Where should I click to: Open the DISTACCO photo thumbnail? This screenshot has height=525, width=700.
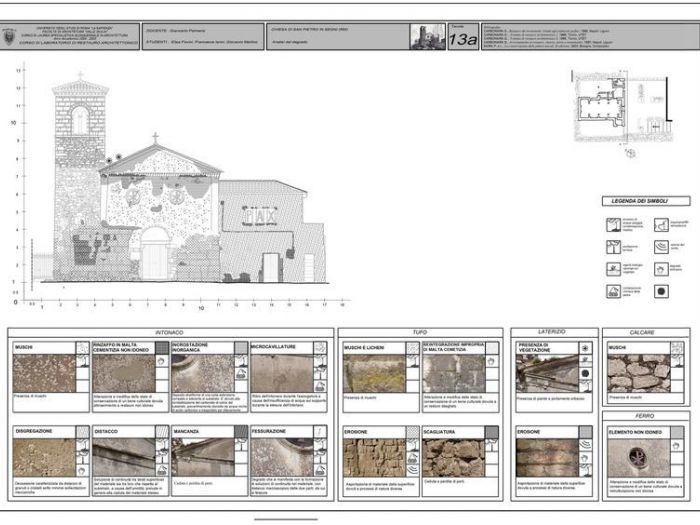pyautogui.click(x=124, y=458)
